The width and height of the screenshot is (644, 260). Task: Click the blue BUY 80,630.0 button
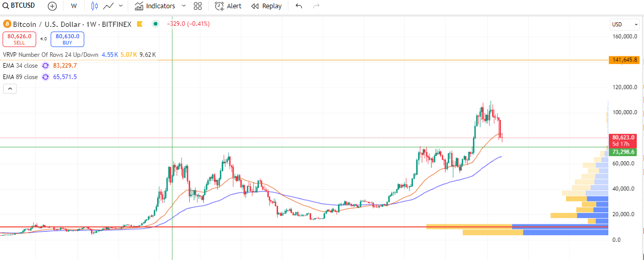coord(67,39)
